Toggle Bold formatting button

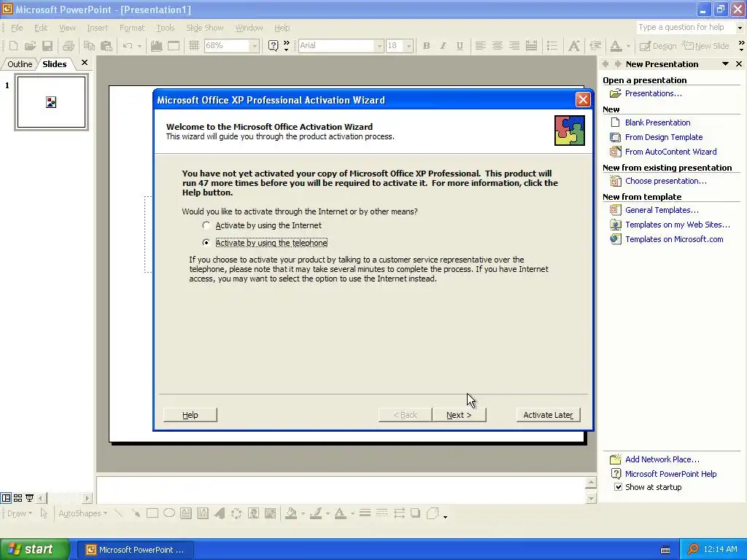[426, 46]
